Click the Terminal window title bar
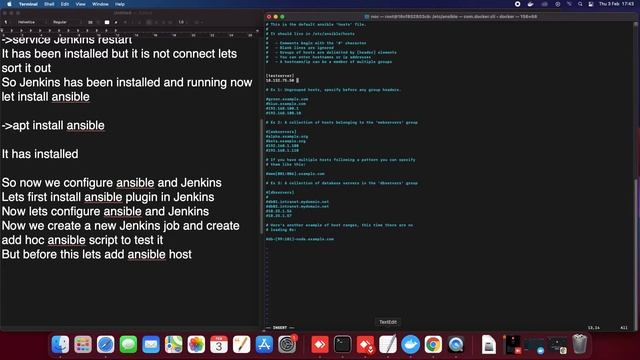The image size is (640, 360). (x=450, y=17)
